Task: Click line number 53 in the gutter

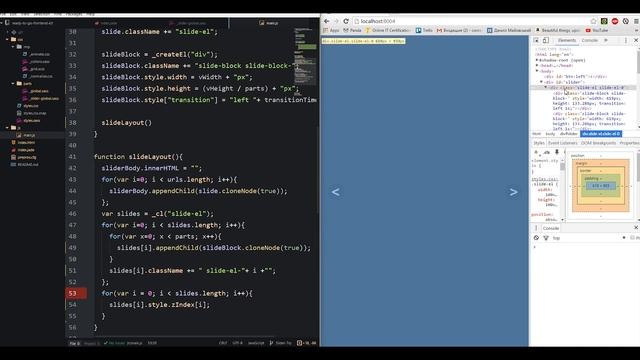Action: tap(73, 293)
